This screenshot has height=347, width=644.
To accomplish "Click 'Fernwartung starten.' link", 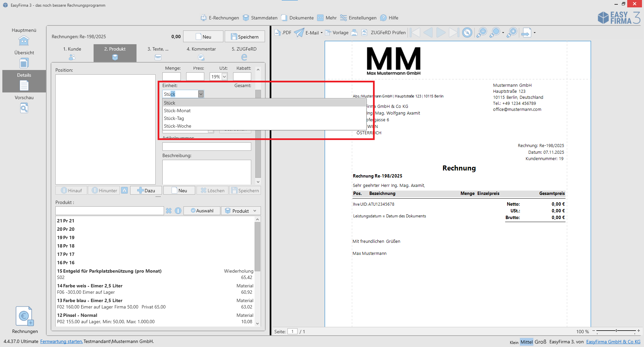I will (x=61, y=341).
